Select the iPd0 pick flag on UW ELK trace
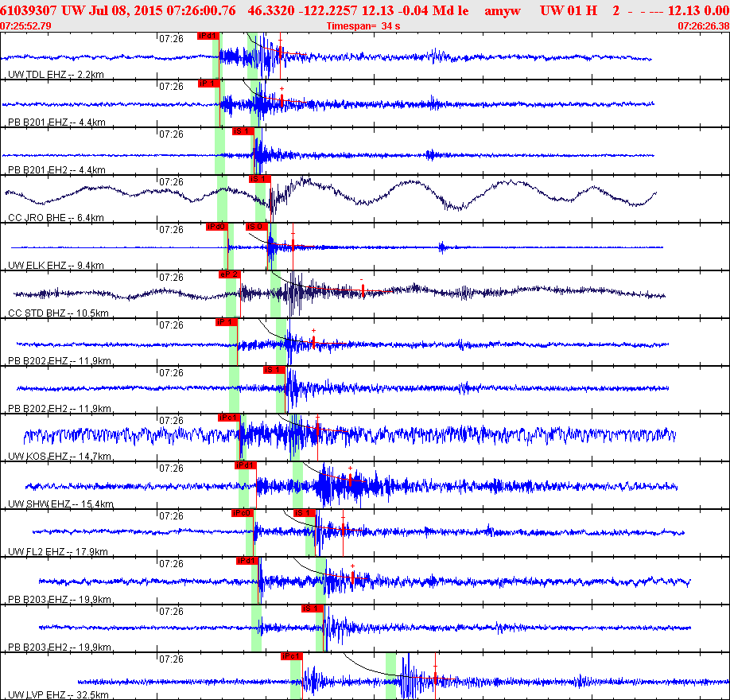Image resolution: width=730 pixels, height=700 pixels. click(x=217, y=227)
